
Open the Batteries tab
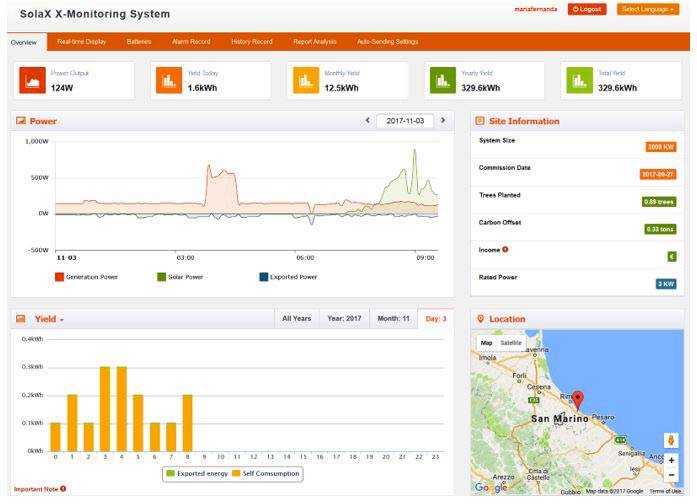(139, 42)
